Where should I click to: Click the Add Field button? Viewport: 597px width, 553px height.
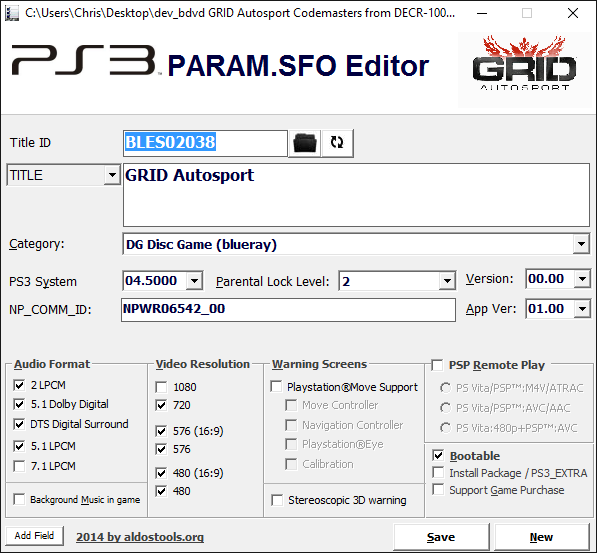pos(34,535)
